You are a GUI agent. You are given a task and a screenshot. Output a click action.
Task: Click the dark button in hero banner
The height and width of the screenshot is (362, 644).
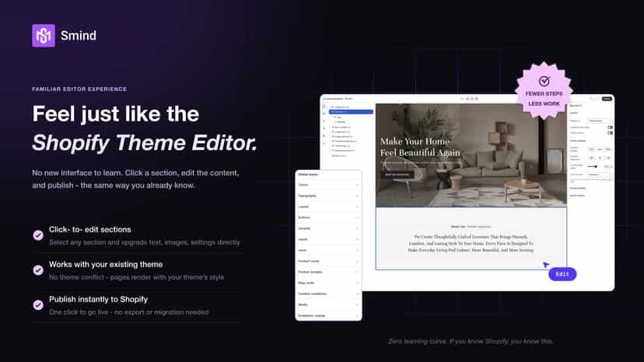pyautogui.click(x=397, y=175)
